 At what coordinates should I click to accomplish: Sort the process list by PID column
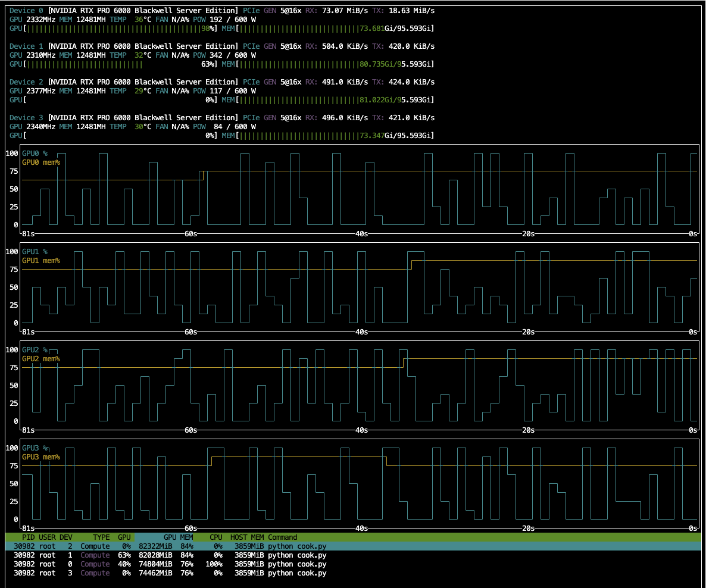pos(29,537)
